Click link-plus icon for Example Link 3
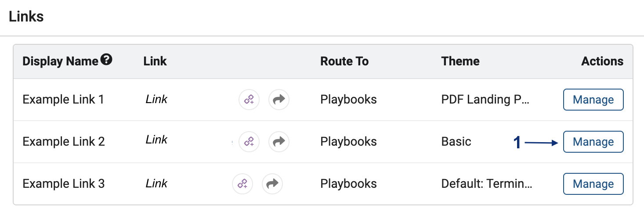 [x=242, y=184]
